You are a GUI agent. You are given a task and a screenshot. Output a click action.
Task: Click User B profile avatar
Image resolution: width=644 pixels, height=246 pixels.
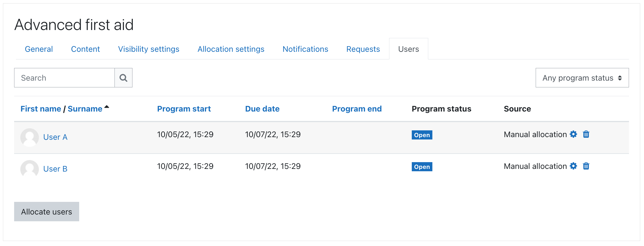tap(29, 169)
